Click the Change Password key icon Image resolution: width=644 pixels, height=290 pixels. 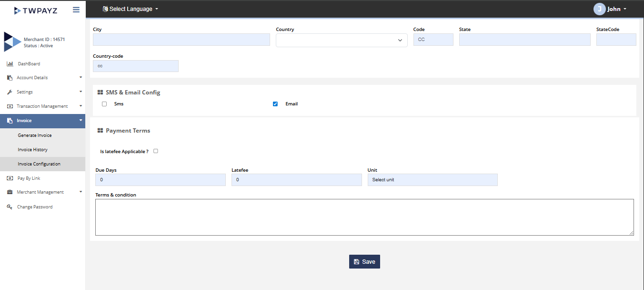pos(10,207)
